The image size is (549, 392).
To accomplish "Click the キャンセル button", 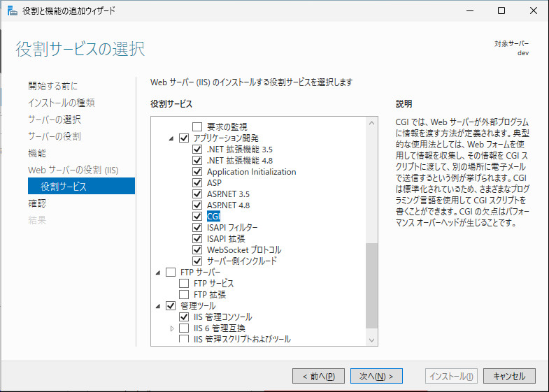I will 509,376.
